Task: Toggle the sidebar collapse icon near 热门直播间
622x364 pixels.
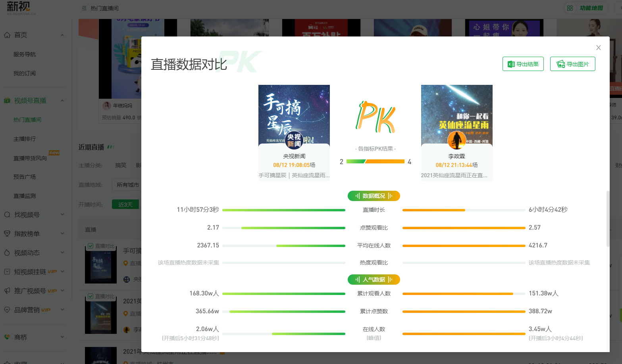Action: 84,8
